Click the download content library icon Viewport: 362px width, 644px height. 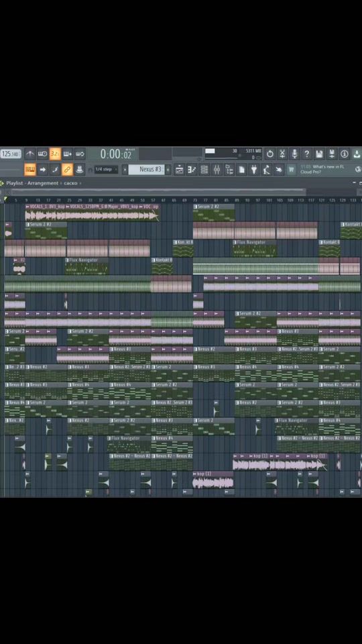[357, 154]
